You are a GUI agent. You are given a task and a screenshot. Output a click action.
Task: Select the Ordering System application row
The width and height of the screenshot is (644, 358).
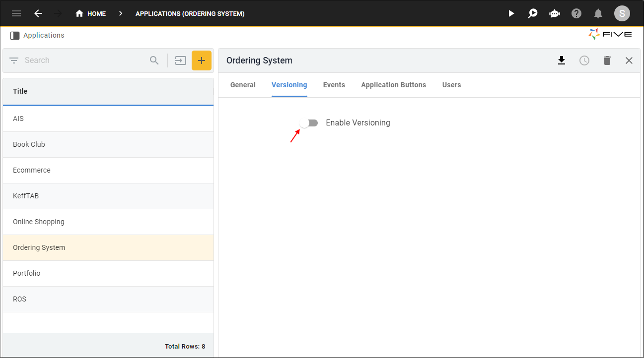(x=108, y=247)
